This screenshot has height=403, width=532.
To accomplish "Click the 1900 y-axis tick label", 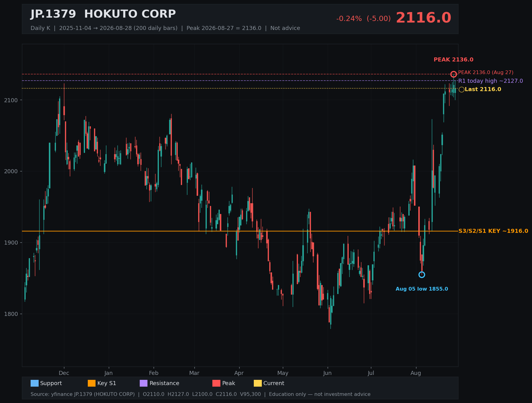I will pos(11,243).
